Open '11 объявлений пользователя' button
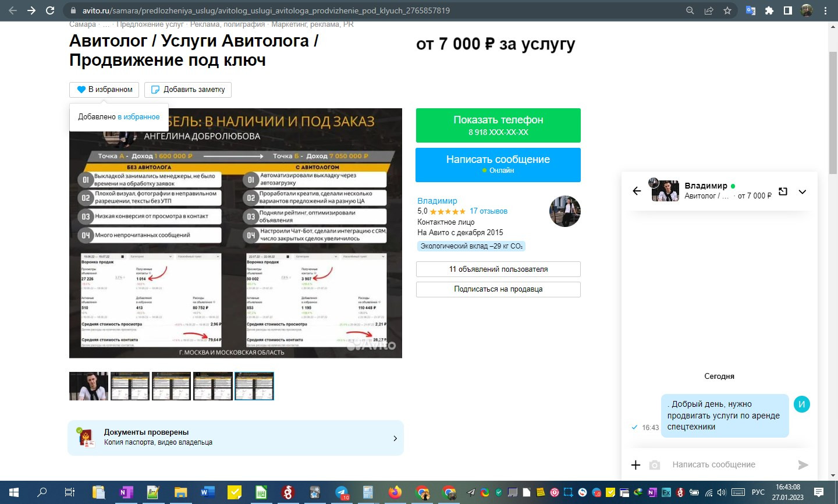The height and width of the screenshot is (504, 838). pos(498,269)
